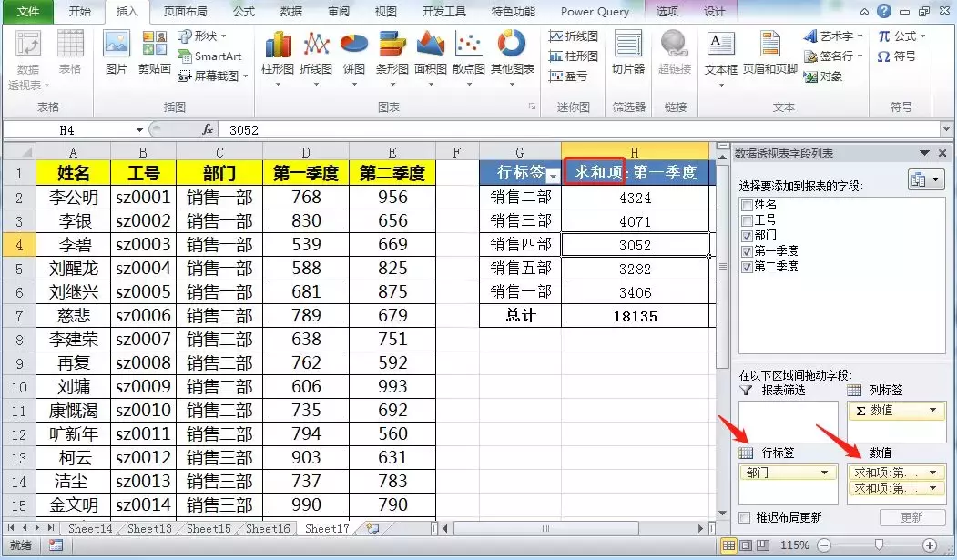Open the 行标签 filter dropdown in the pivot table
This screenshot has width=957, height=560.
[553, 177]
